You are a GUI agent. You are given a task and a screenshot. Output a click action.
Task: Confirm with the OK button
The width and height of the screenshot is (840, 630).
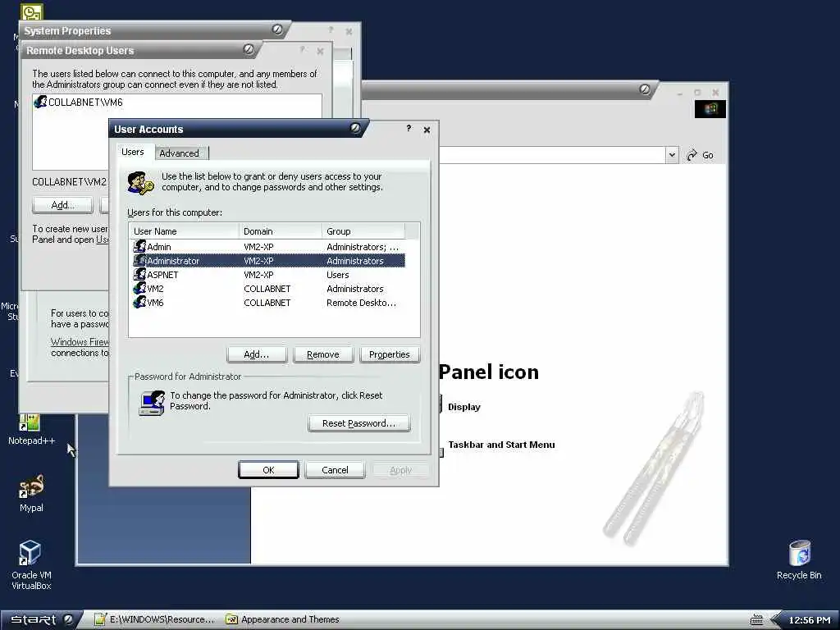tap(268, 470)
